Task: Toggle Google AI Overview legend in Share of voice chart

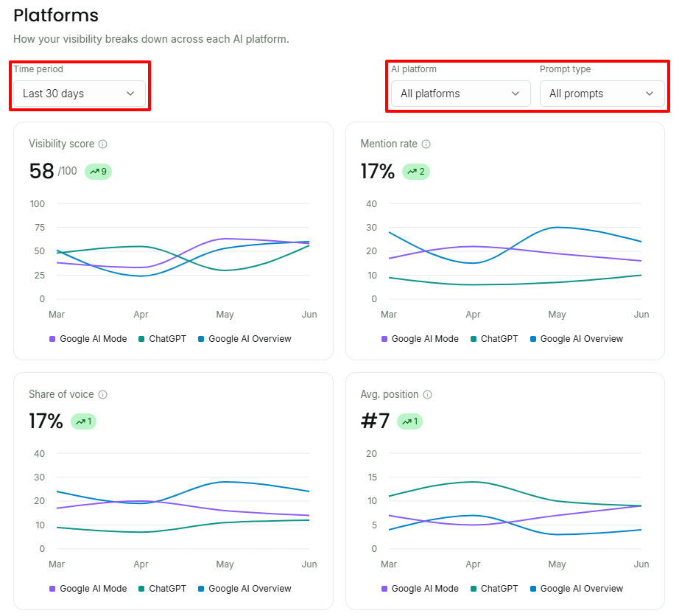Action: click(x=244, y=588)
